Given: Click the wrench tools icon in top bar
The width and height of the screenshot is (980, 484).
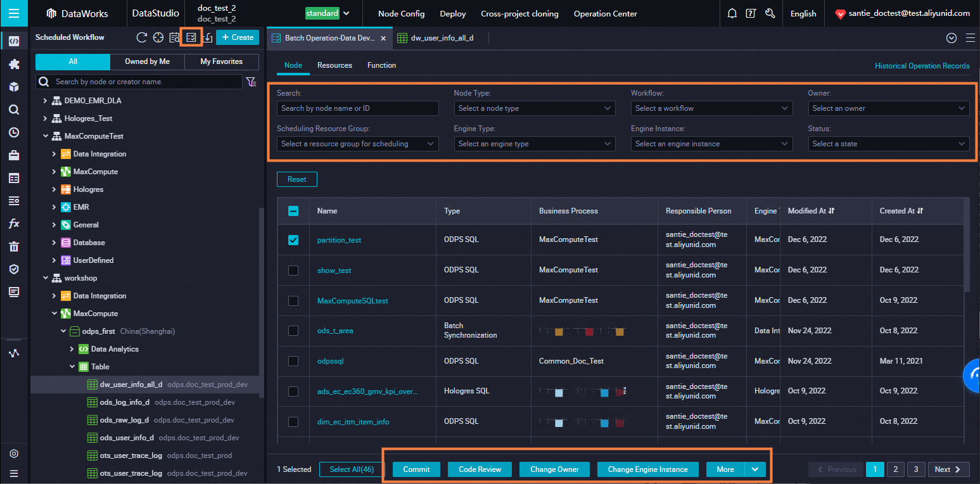Looking at the screenshot, I should coord(770,13).
